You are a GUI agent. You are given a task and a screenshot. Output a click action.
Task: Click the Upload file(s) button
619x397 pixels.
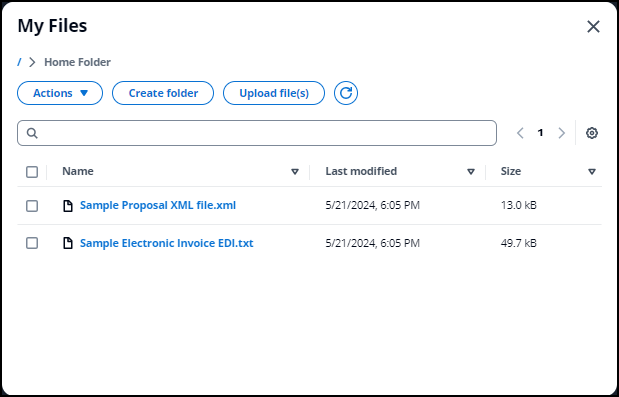click(274, 93)
